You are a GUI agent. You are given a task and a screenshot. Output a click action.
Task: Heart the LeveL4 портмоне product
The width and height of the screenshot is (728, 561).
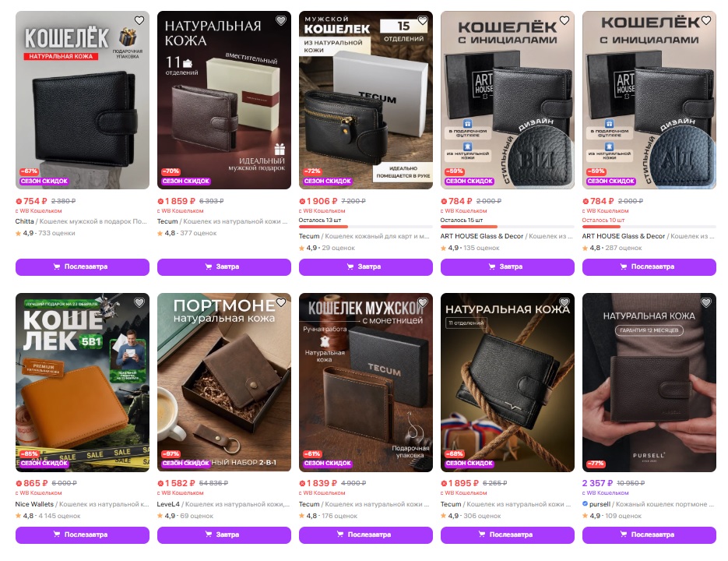click(281, 302)
